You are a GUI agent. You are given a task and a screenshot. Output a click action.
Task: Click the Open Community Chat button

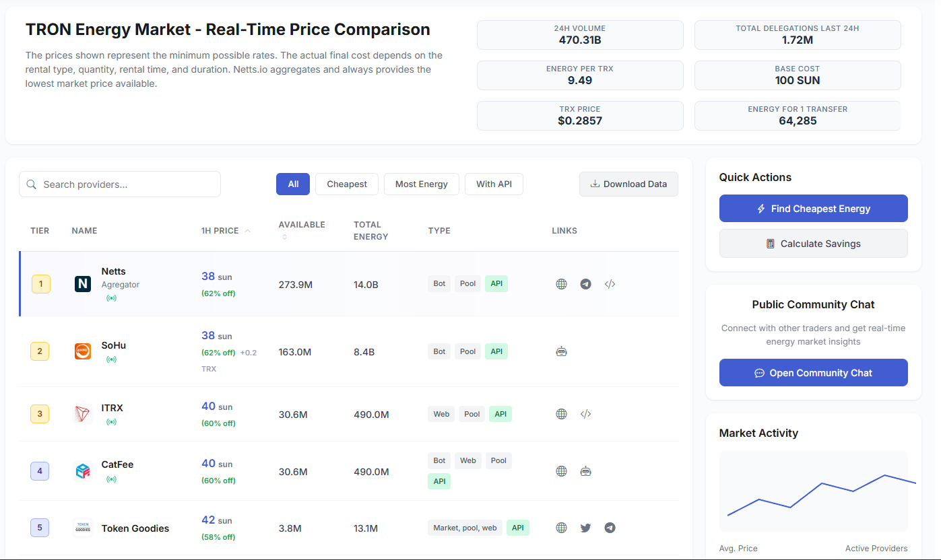click(x=813, y=373)
